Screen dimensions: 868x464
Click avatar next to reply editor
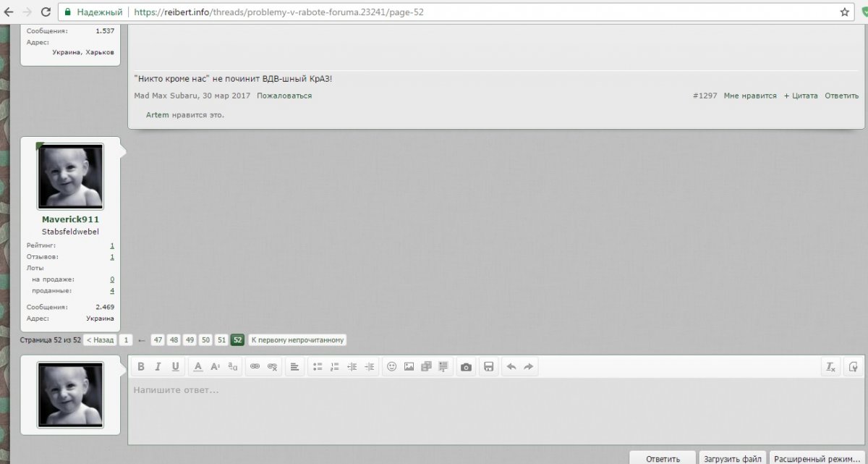click(70, 395)
